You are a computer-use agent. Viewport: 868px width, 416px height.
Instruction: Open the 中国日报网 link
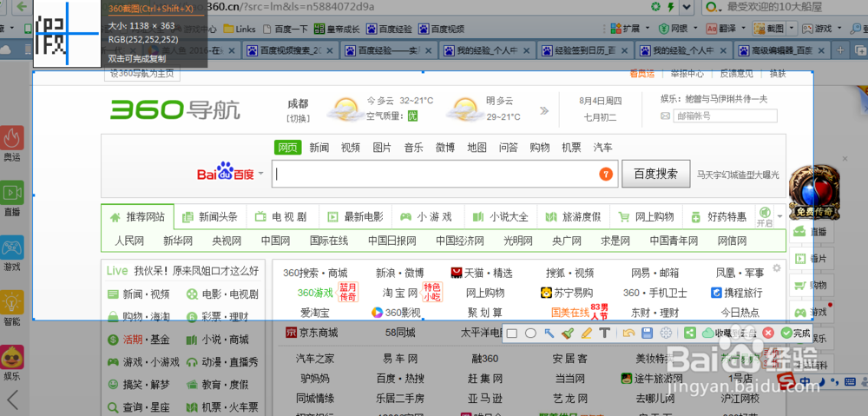pyautogui.click(x=392, y=241)
